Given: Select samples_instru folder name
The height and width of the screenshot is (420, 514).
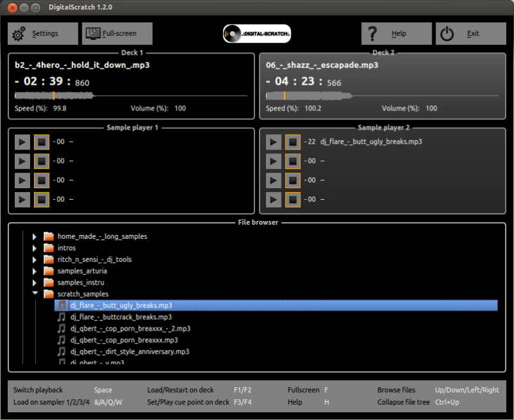Looking at the screenshot, I should pyautogui.click(x=81, y=283).
